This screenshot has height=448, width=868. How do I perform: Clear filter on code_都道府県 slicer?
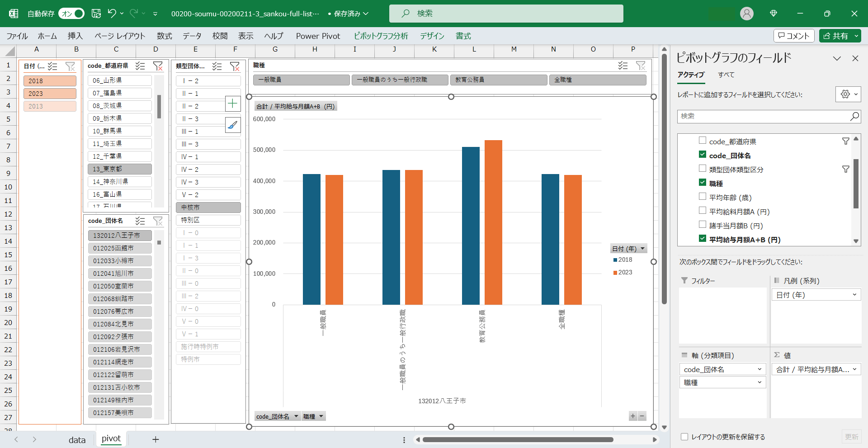click(x=158, y=66)
